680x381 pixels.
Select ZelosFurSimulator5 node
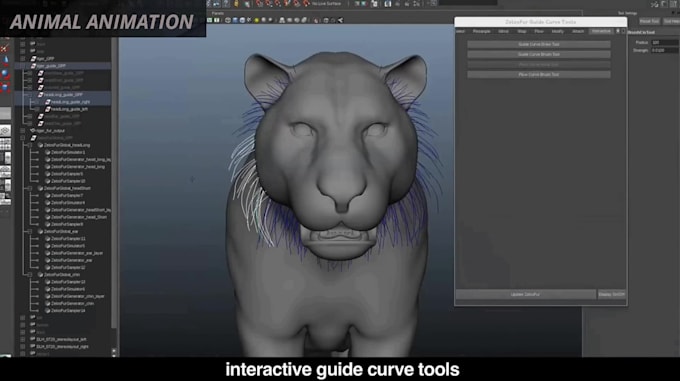point(68,246)
